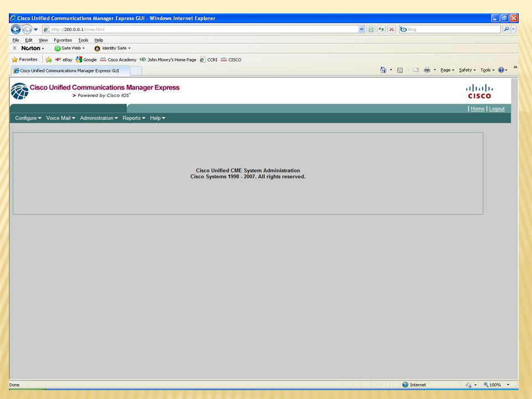Open the Tools menu in menu bar

[83, 40]
